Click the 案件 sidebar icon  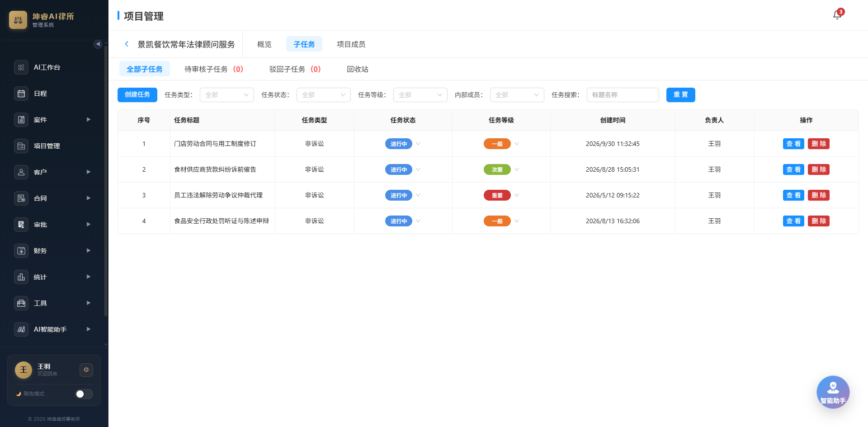tap(21, 120)
